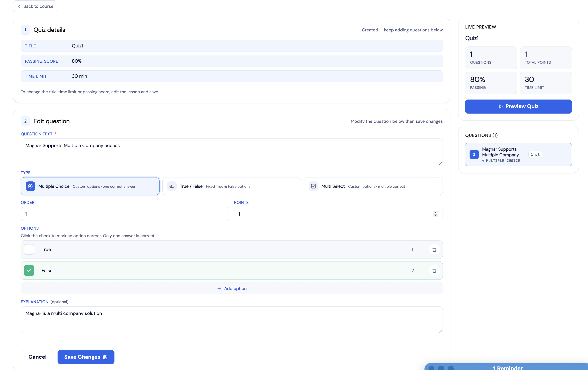Click the 1 TOTAL POINTS stat card
The width and height of the screenshot is (588, 370).
click(546, 58)
